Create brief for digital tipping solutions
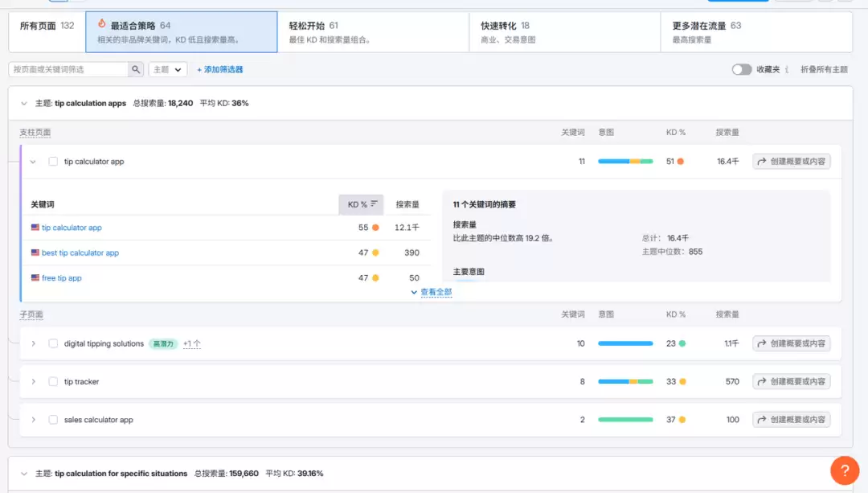The image size is (868, 493). tap(791, 343)
